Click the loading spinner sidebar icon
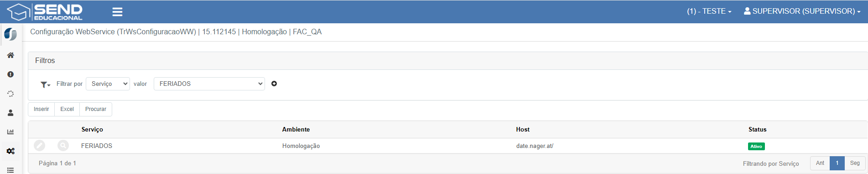Viewport: 868px width, 174px height. point(10,94)
